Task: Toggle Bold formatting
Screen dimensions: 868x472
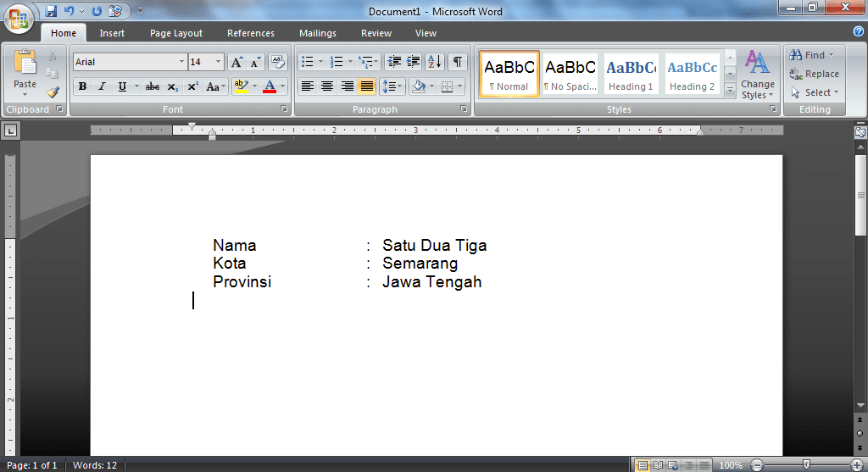Action: point(82,86)
